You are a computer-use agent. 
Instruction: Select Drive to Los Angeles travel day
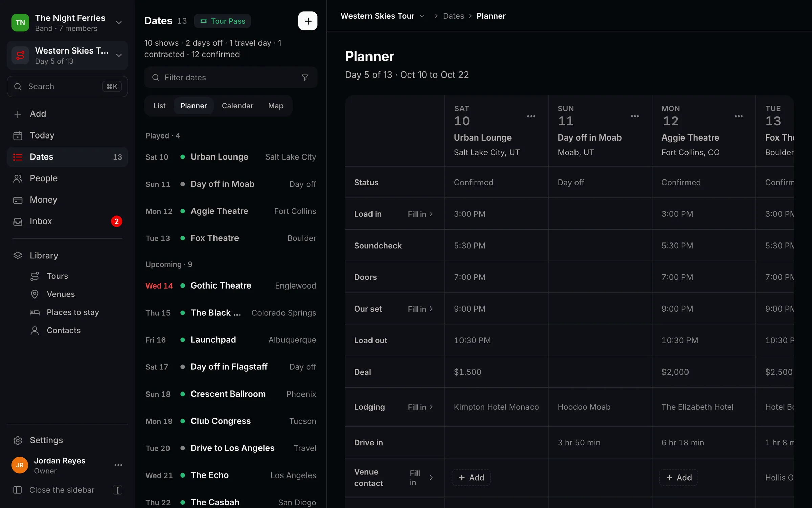point(231,448)
